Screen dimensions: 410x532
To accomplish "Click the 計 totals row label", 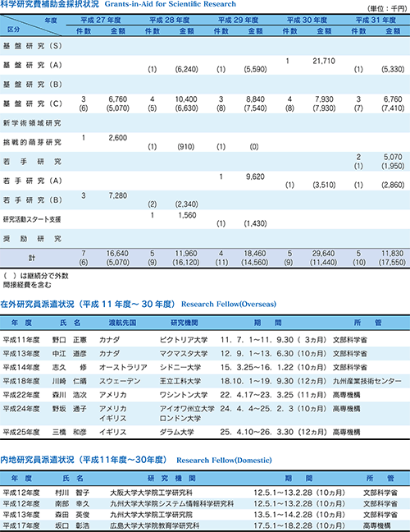I will pyautogui.click(x=31, y=258).
